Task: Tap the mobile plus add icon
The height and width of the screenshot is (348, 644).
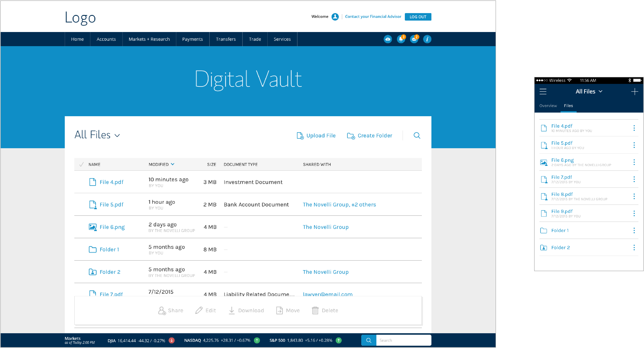Action: [x=634, y=92]
